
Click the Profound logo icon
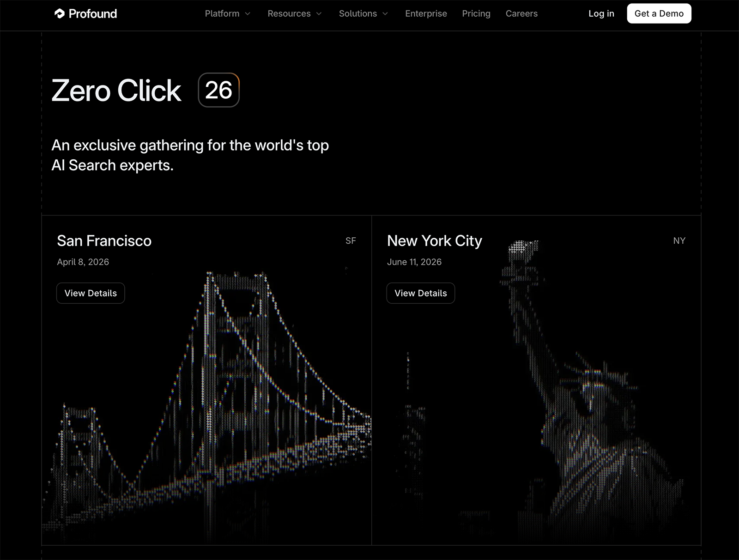[60, 14]
